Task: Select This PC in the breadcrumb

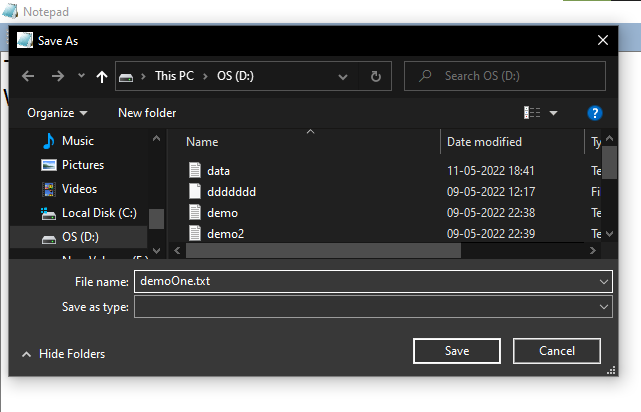Action: pos(174,76)
